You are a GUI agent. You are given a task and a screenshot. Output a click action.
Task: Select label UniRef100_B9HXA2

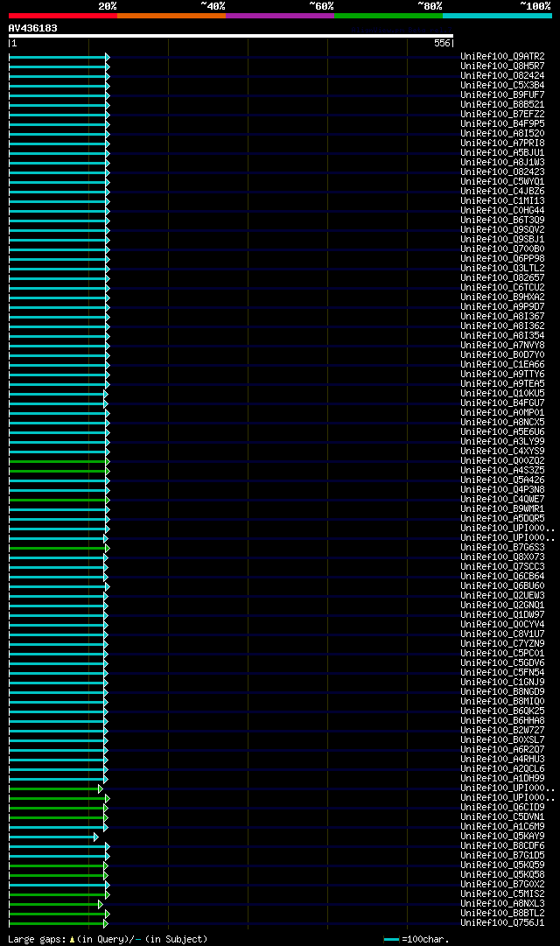(x=502, y=298)
